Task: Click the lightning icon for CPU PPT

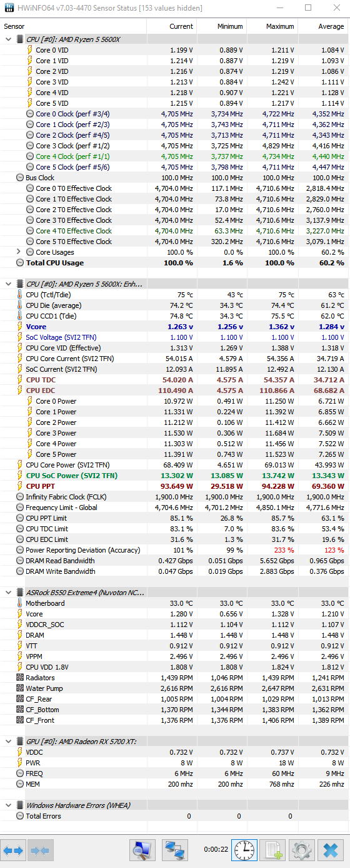Action: coord(20,486)
